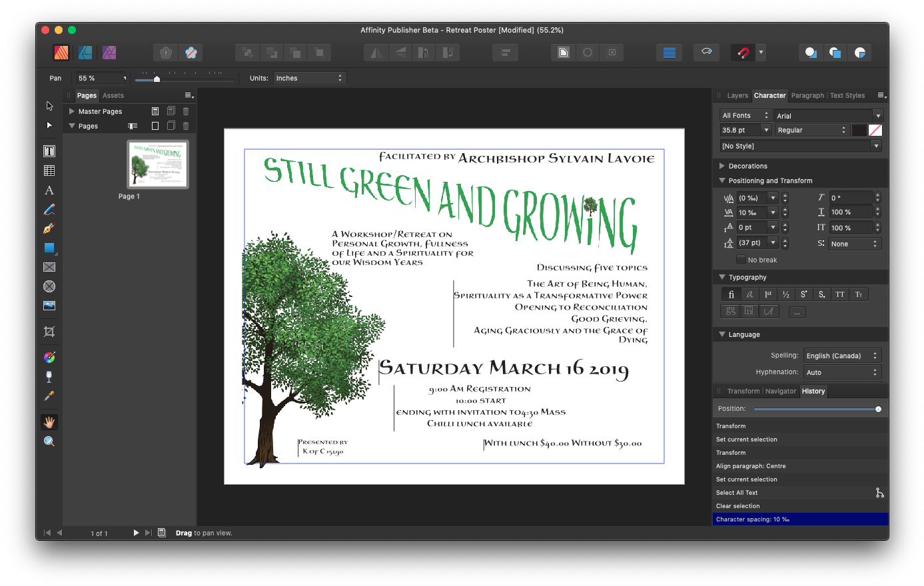Activate the View (Hand) tool
924x586 pixels.
[x=49, y=422]
